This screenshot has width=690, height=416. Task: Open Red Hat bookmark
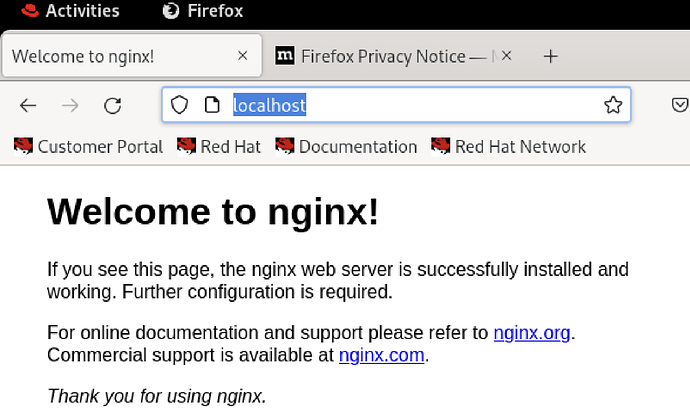219,147
